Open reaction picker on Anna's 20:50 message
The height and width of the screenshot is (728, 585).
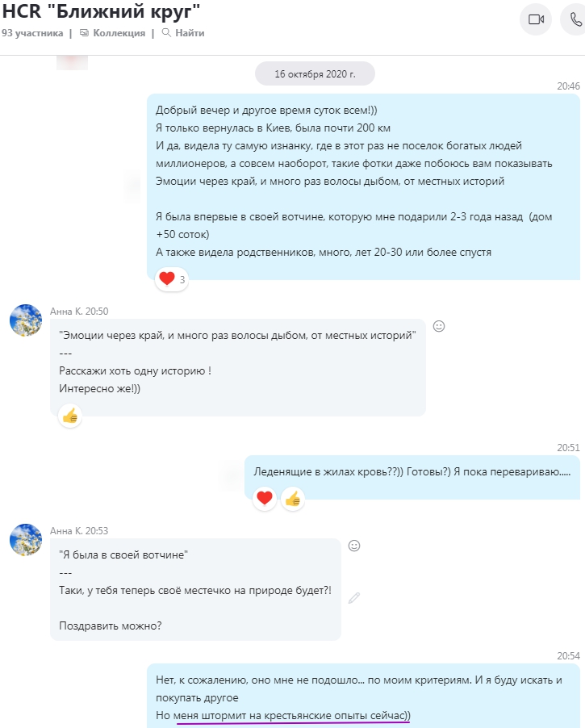coord(439,326)
